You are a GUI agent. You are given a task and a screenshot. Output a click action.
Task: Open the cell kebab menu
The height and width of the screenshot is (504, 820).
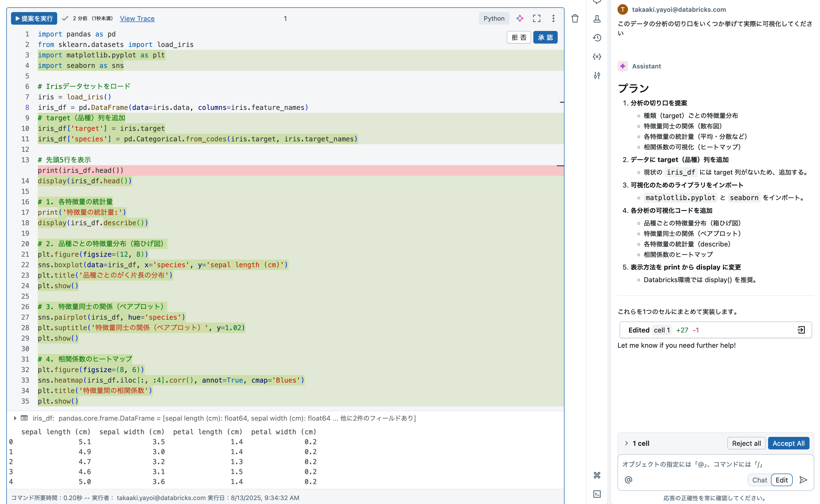pyautogui.click(x=553, y=18)
